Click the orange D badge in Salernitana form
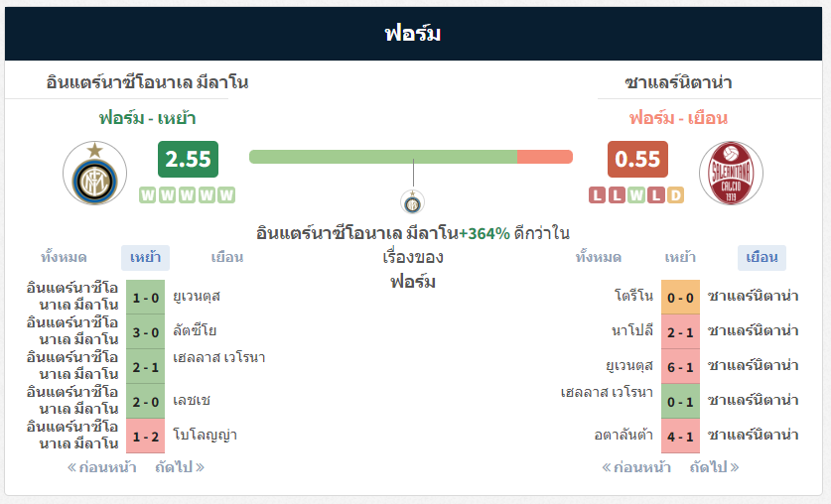Image resolution: width=831 pixels, height=504 pixels. click(x=676, y=194)
